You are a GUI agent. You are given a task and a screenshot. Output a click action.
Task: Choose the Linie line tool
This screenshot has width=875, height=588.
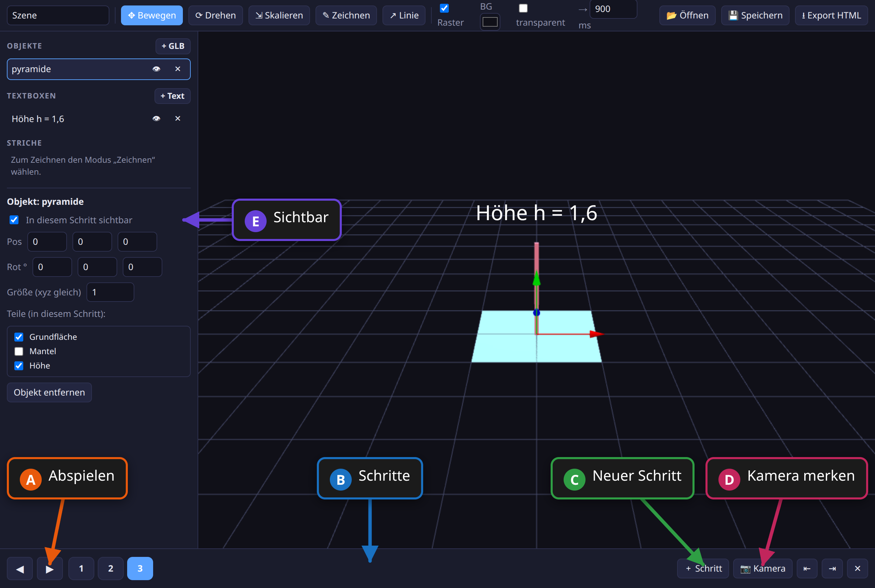(x=404, y=15)
